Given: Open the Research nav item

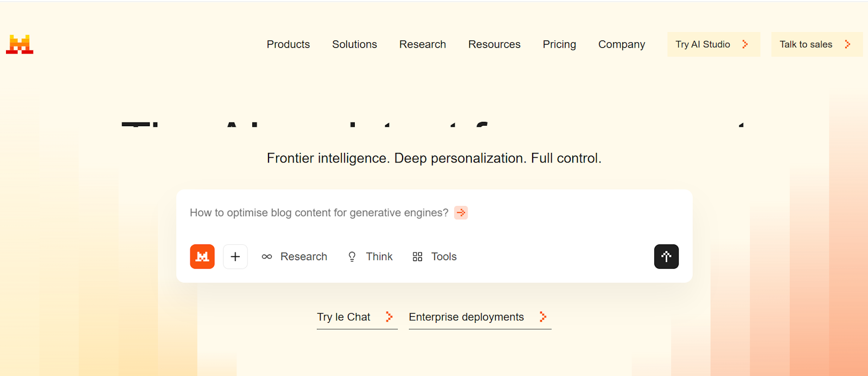Looking at the screenshot, I should pos(423,44).
